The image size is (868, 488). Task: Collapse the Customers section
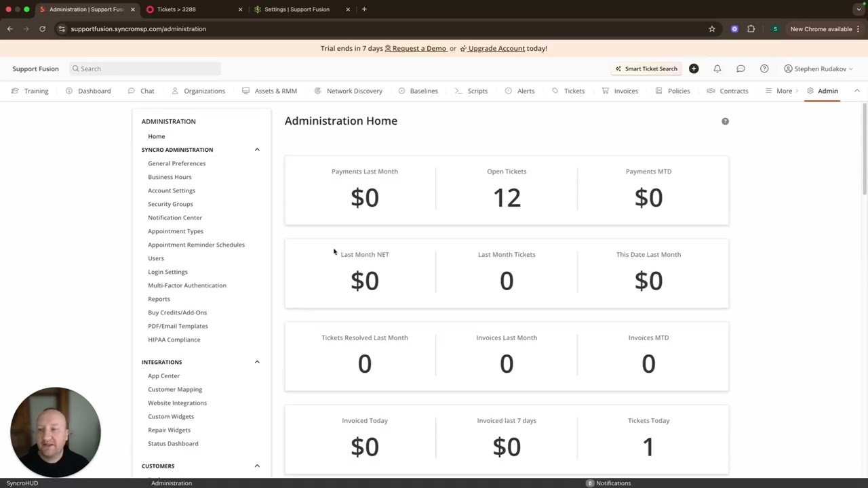click(257, 466)
